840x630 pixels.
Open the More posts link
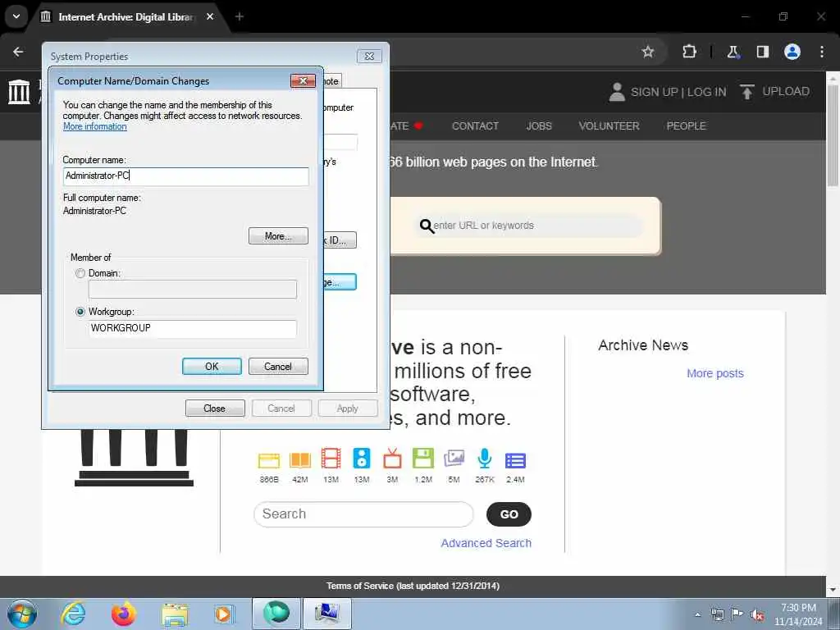715,373
